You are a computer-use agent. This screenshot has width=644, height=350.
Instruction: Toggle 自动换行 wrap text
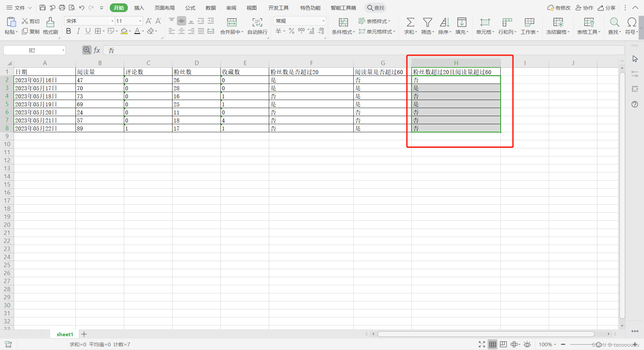(x=257, y=26)
